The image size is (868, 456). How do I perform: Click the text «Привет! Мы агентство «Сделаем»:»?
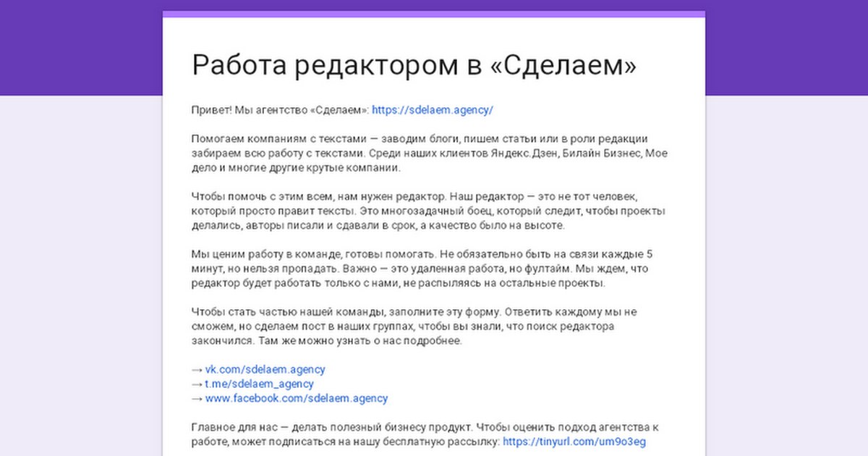tap(280, 110)
